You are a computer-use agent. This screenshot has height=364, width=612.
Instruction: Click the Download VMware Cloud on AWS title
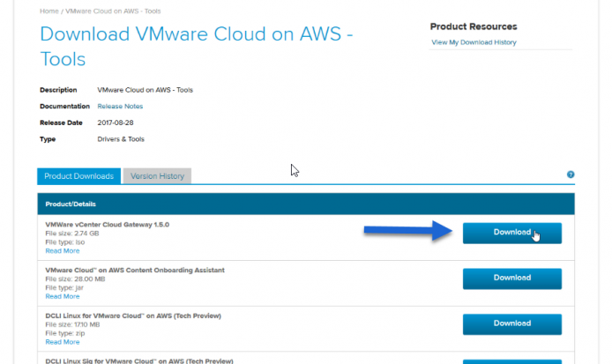(x=197, y=47)
